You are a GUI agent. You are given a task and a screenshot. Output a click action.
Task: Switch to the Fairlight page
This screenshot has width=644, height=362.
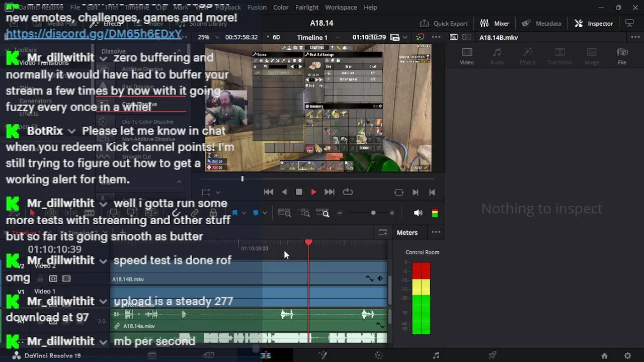pyautogui.click(x=436, y=355)
